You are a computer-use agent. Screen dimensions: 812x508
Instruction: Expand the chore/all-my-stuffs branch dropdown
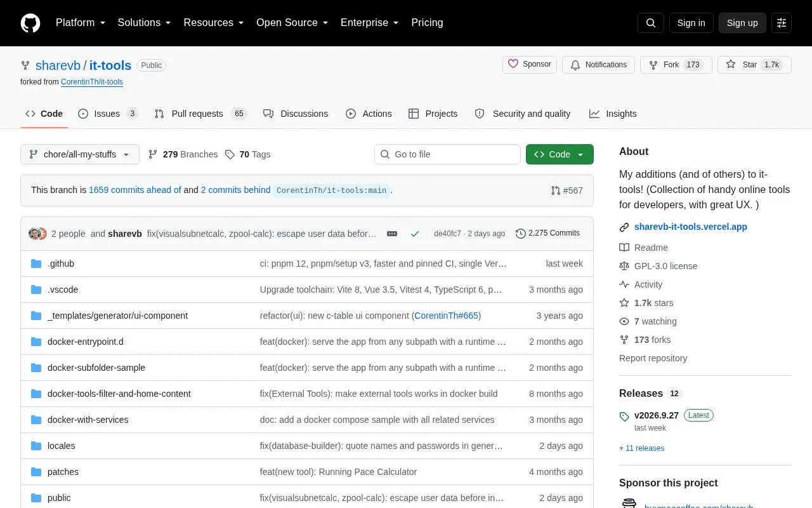(80, 154)
